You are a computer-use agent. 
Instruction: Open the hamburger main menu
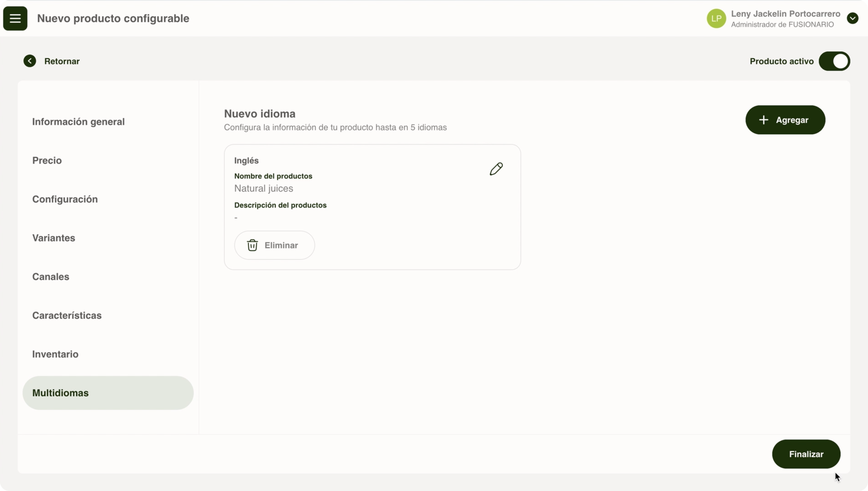pos(15,19)
